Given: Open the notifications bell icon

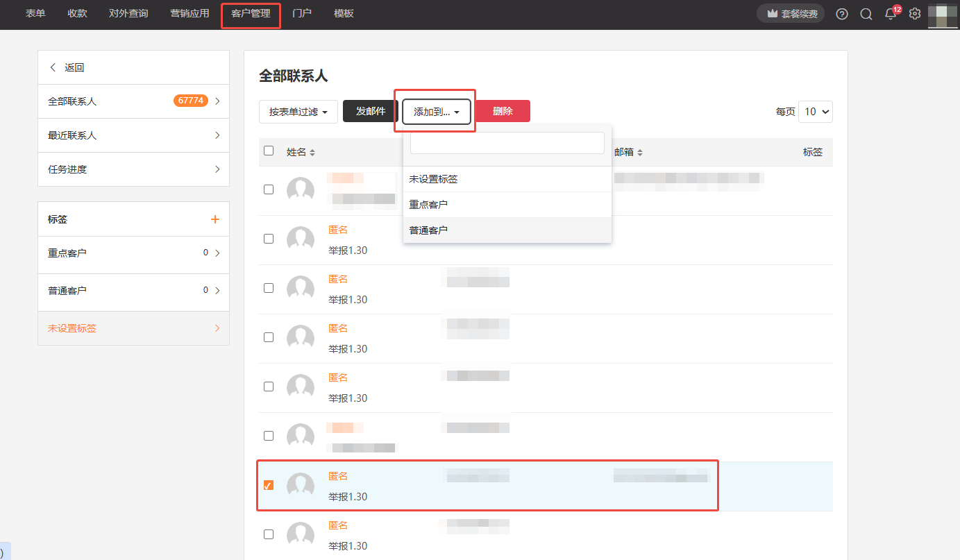Looking at the screenshot, I should coord(891,14).
